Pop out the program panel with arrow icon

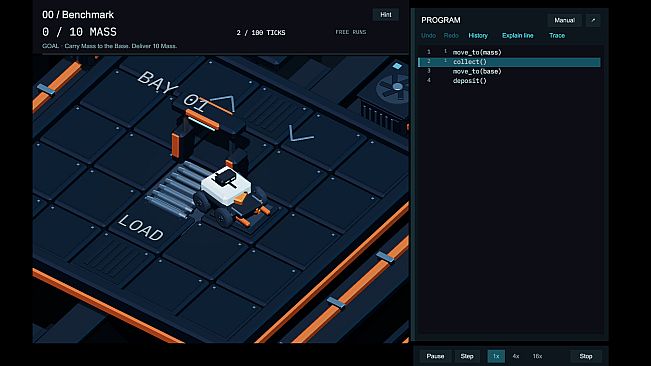coord(593,20)
